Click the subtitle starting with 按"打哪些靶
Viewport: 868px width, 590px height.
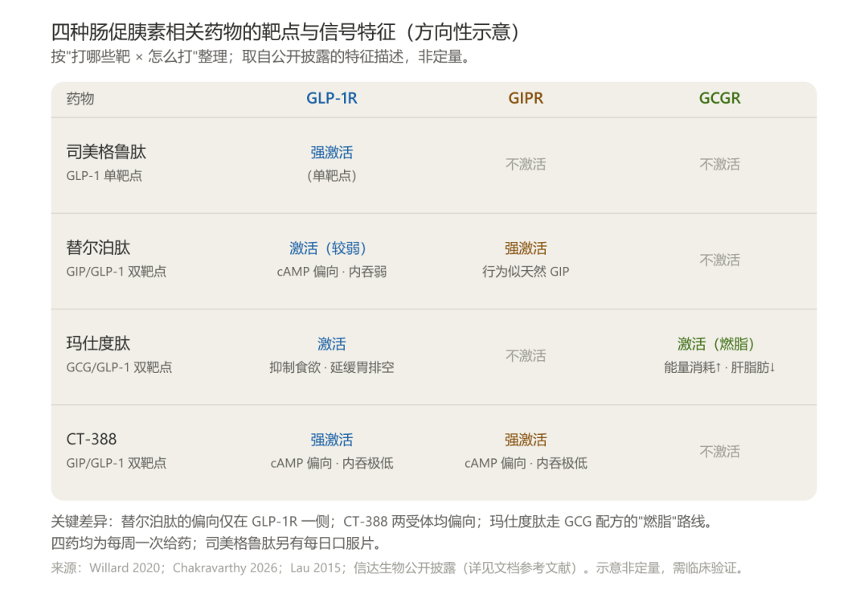tap(260, 56)
